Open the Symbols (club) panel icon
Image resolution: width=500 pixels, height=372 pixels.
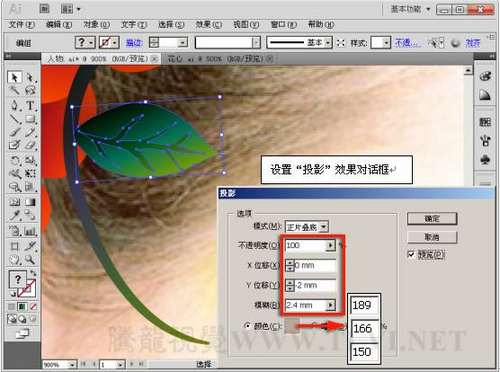point(485,159)
